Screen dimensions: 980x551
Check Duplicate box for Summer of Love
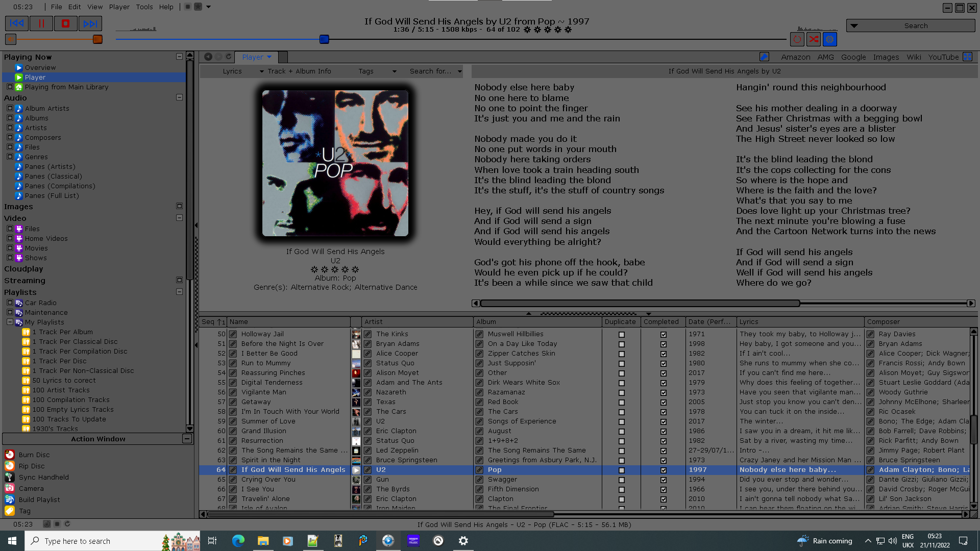point(621,422)
